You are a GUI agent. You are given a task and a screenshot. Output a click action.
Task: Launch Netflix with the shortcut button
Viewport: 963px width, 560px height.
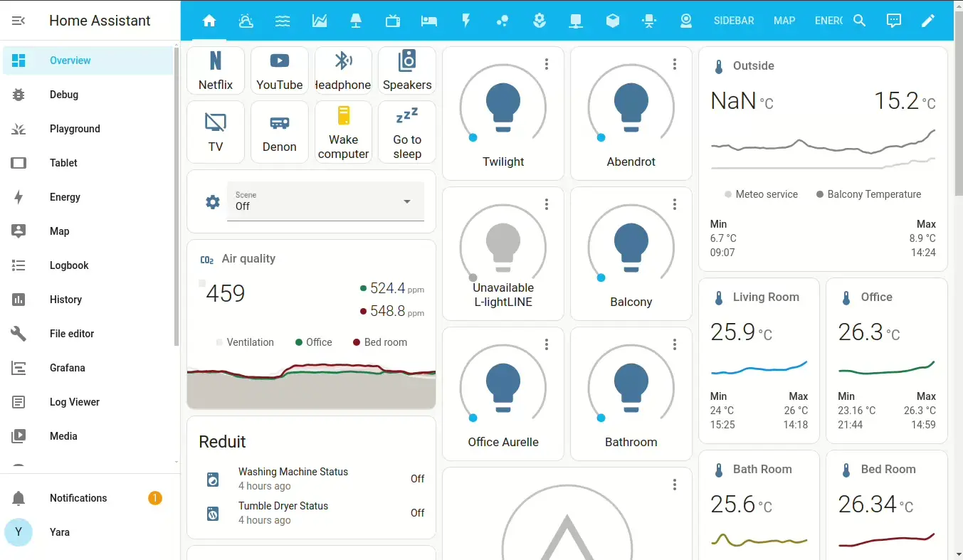(x=215, y=70)
